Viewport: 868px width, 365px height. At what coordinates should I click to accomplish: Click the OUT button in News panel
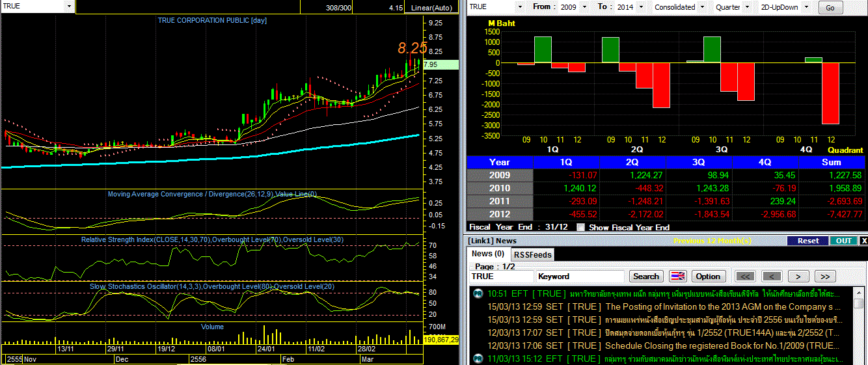tap(844, 241)
